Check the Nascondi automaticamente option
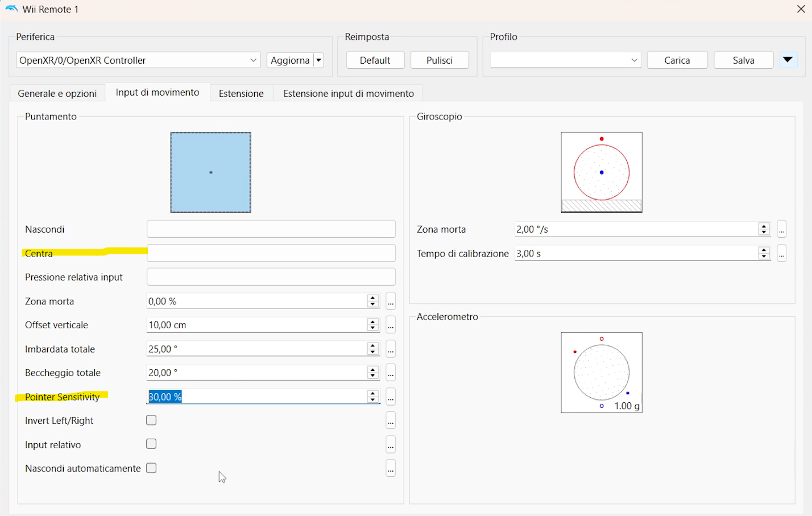This screenshot has width=812, height=516. (151, 468)
